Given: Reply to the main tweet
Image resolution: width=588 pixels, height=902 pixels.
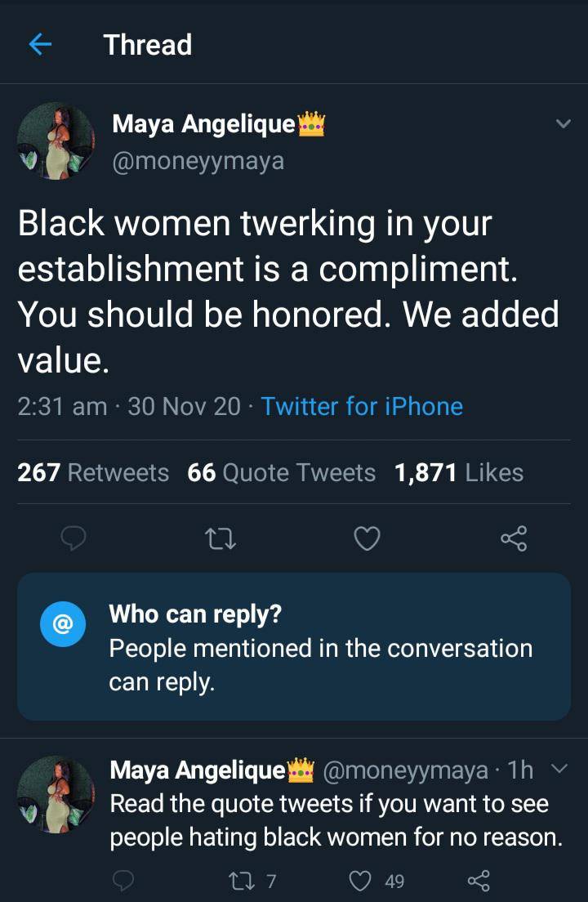Looking at the screenshot, I should (74, 538).
